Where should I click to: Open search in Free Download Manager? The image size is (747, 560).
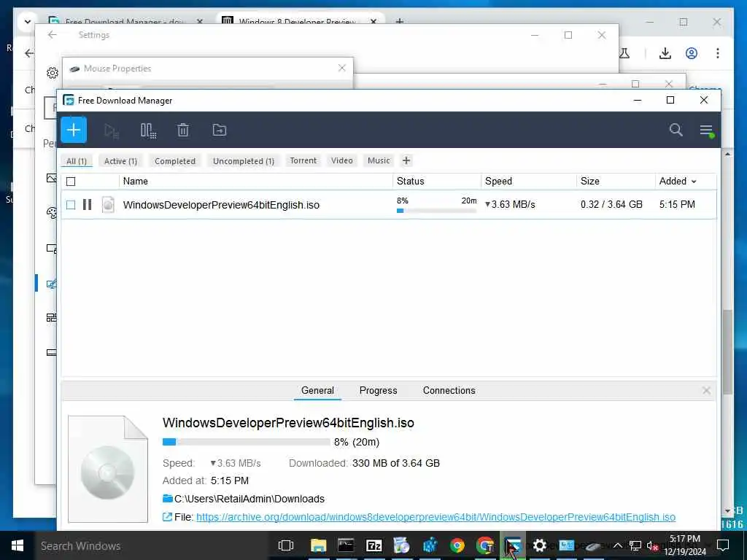pyautogui.click(x=676, y=130)
